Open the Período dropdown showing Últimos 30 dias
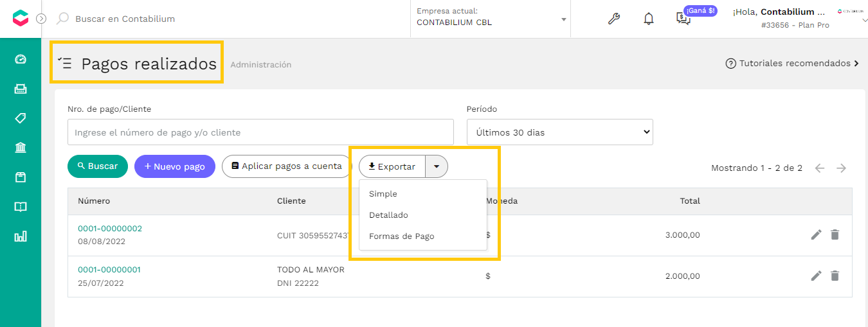Screen dimensions: 868x327 pos(559,132)
